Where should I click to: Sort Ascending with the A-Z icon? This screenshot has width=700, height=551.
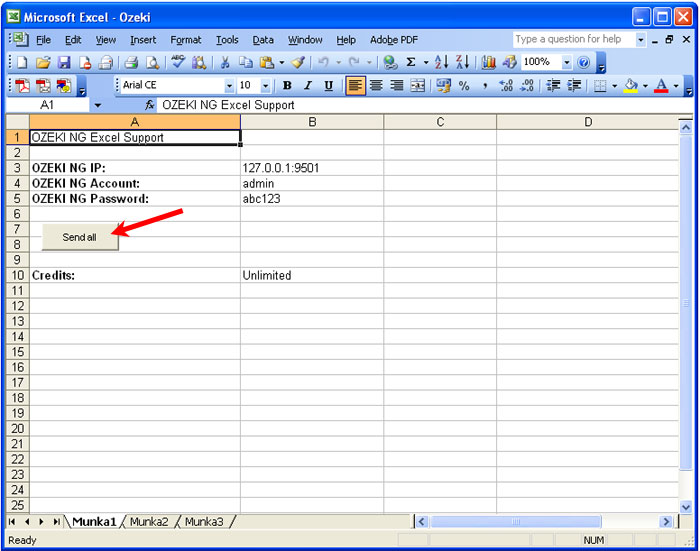point(442,63)
